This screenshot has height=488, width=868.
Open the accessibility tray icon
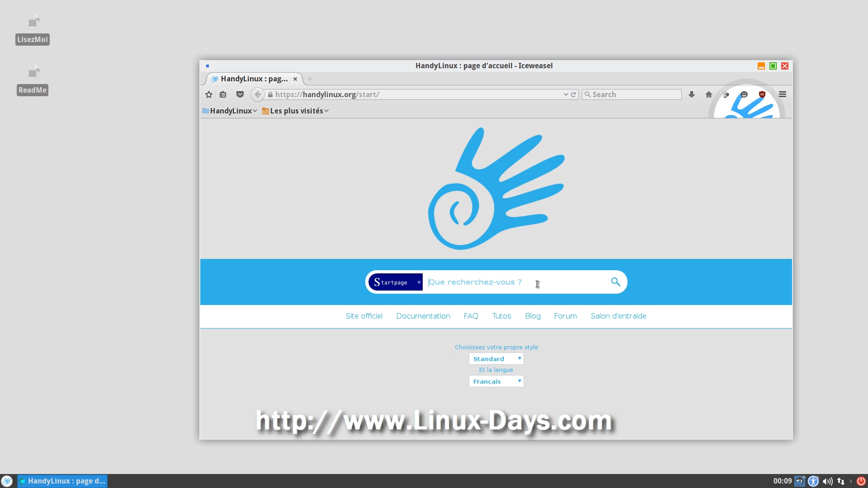click(x=813, y=481)
